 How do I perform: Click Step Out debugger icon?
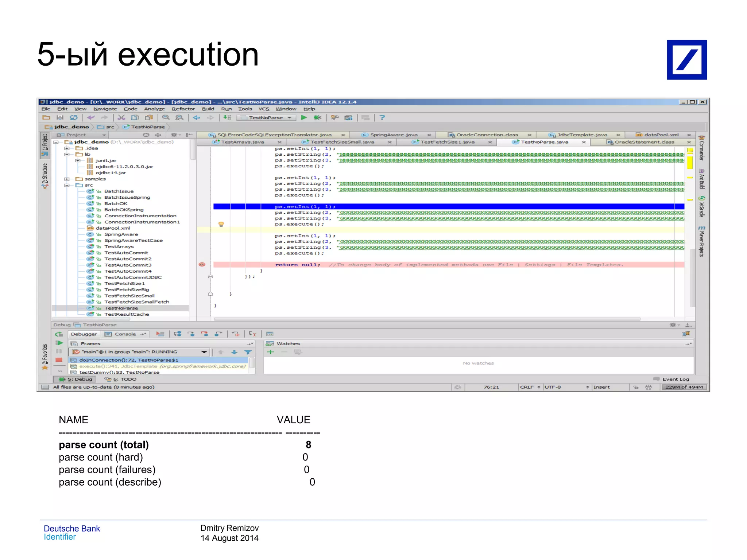coord(218,334)
